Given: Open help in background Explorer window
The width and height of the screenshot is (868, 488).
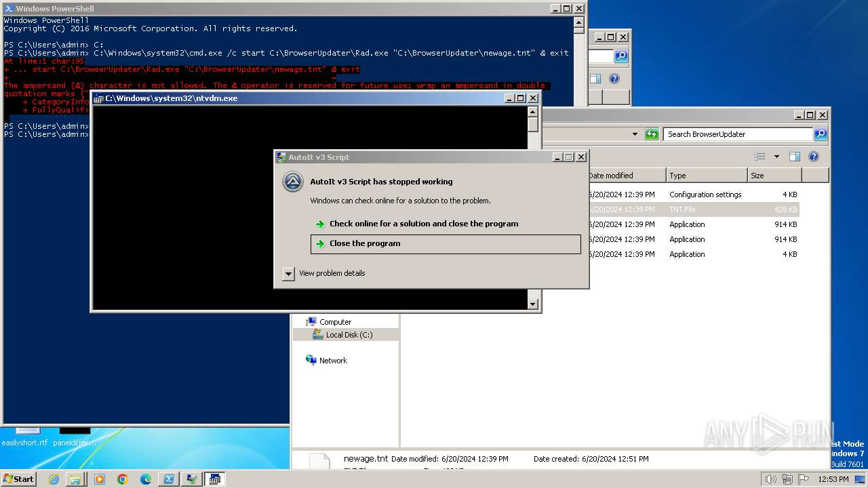Looking at the screenshot, I should tap(614, 79).
